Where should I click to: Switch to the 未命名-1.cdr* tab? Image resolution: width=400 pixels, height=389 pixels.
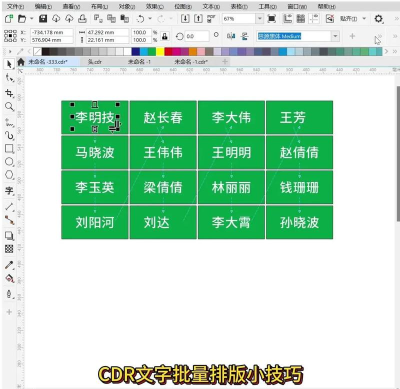pyautogui.click(x=191, y=62)
